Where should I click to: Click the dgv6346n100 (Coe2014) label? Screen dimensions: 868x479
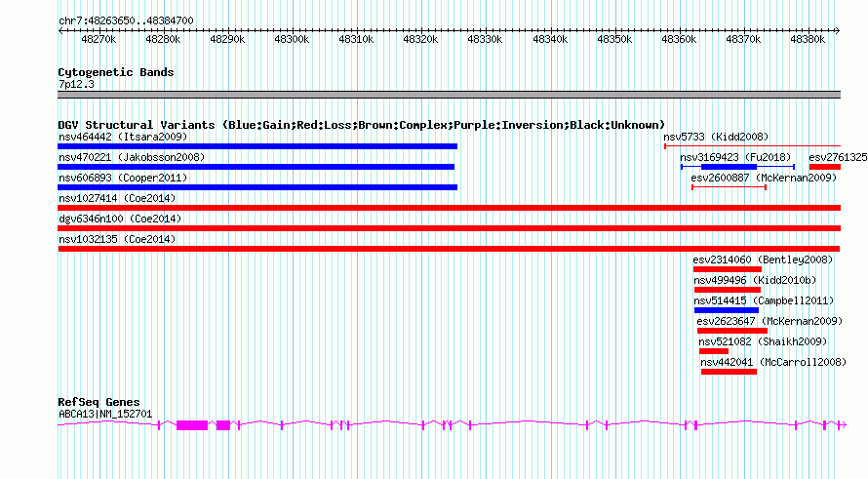120,219
